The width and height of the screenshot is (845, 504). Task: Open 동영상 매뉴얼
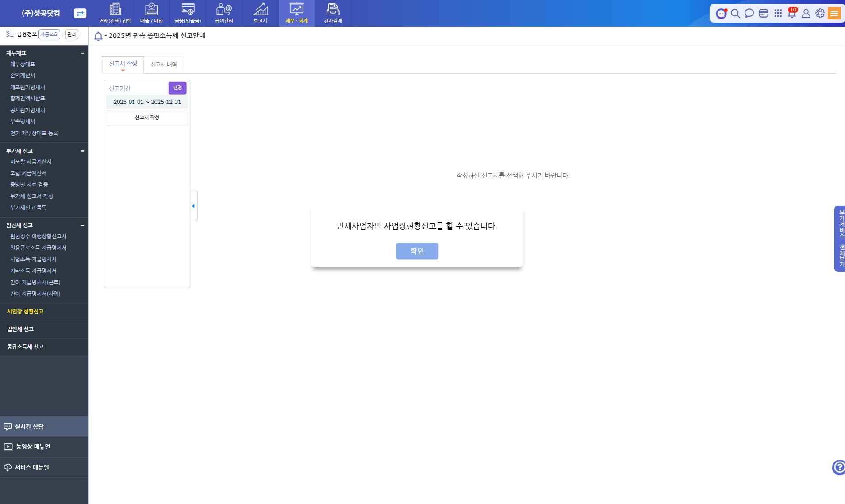(x=44, y=447)
